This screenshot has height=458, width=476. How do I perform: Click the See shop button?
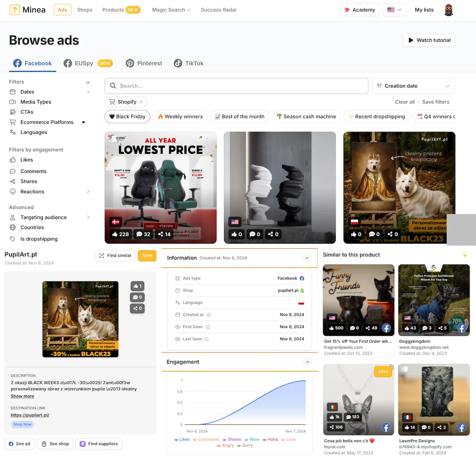56,444
